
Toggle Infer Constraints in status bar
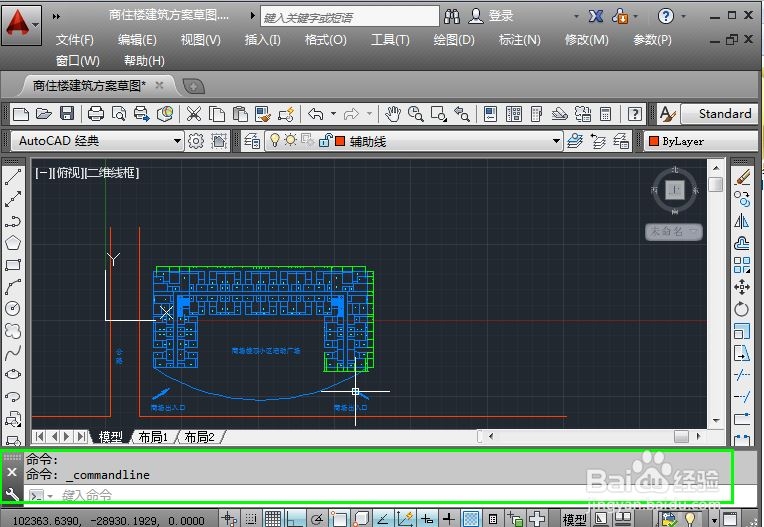pos(228,519)
